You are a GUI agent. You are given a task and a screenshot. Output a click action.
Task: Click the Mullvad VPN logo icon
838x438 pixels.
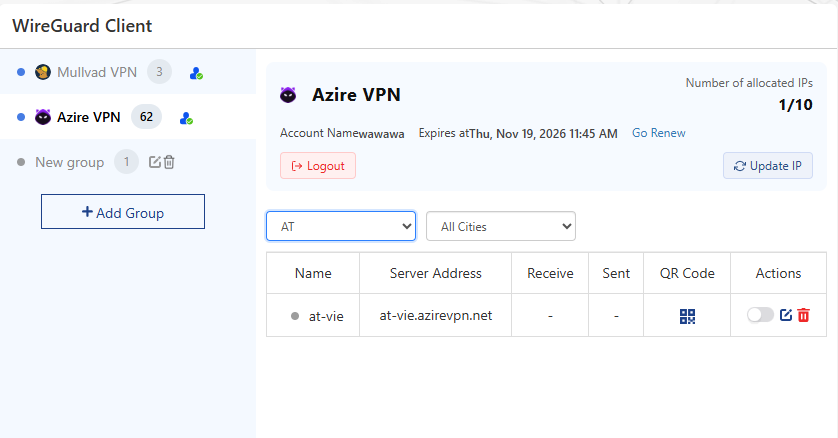point(43,72)
